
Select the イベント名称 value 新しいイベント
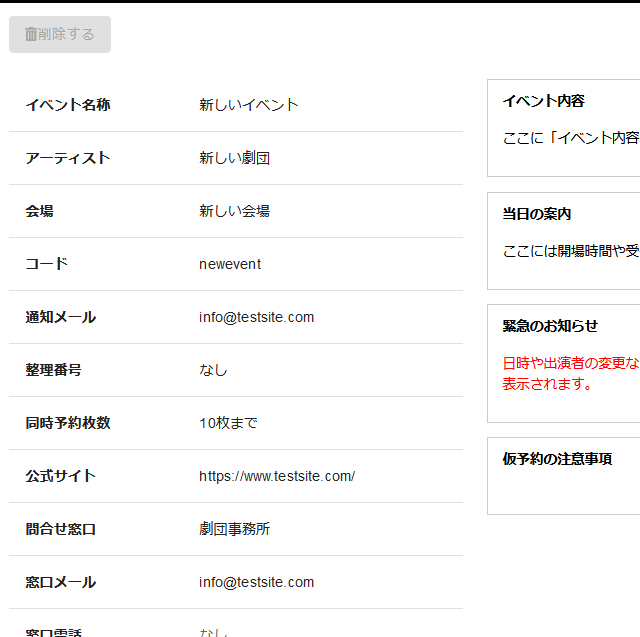point(248,105)
